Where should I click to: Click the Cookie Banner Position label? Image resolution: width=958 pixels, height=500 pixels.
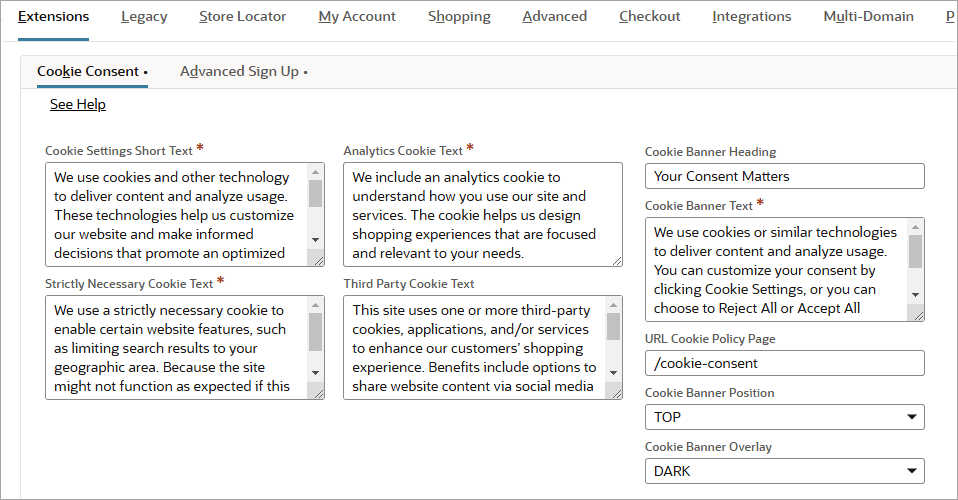[x=709, y=393]
